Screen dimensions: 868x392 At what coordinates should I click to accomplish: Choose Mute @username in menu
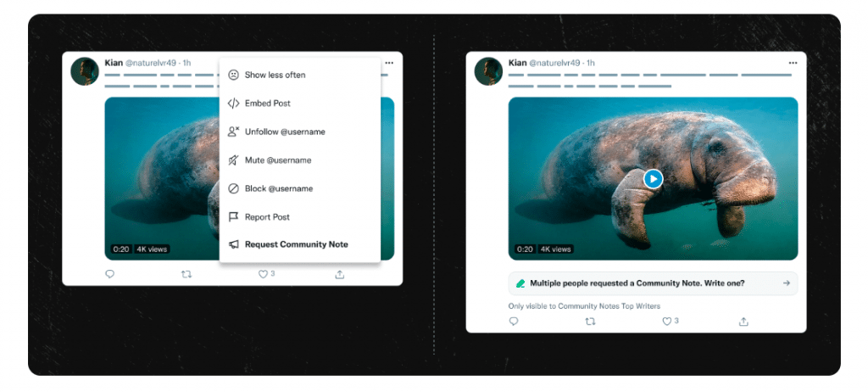tap(277, 160)
